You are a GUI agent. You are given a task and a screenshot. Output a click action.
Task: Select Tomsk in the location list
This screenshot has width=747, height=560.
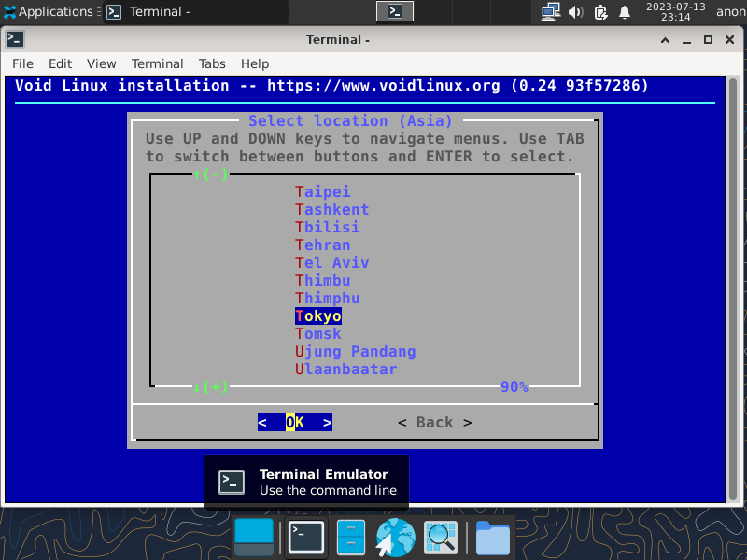[x=318, y=333]
